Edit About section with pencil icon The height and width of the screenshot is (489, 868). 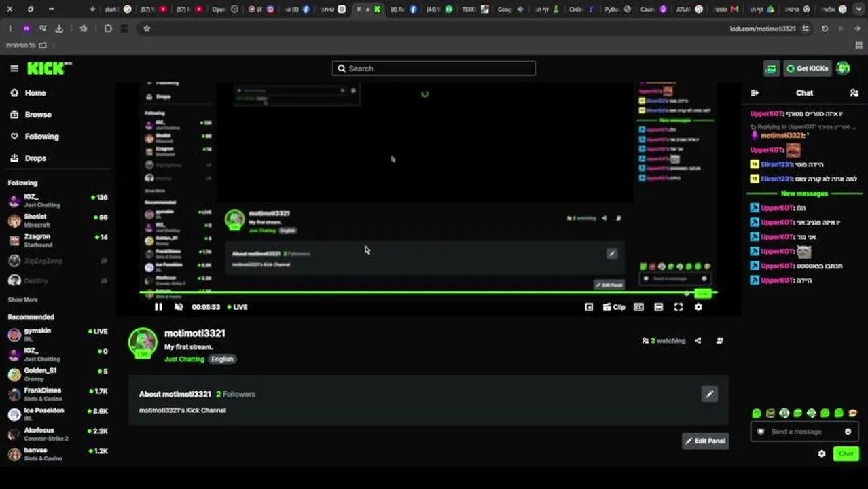[x=709, y=394]
